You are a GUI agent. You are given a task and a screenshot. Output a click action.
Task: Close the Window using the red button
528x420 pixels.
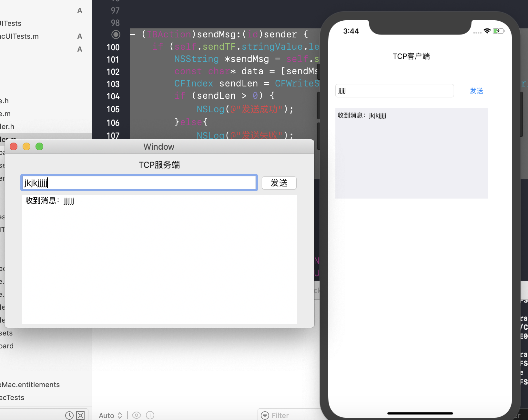(14, 146)
